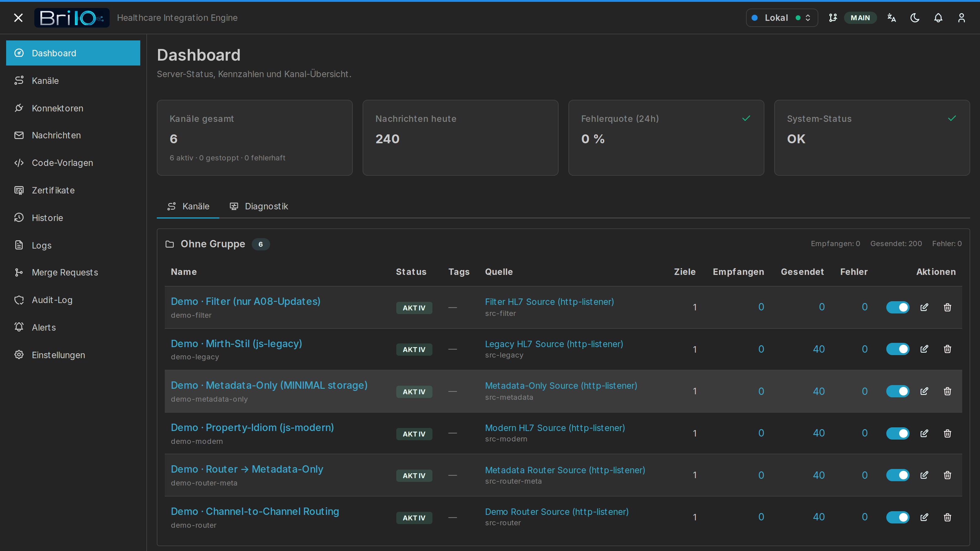Open Metadata-Only Source connector link
The image size is (980, 551).
(x=561, y=386)
